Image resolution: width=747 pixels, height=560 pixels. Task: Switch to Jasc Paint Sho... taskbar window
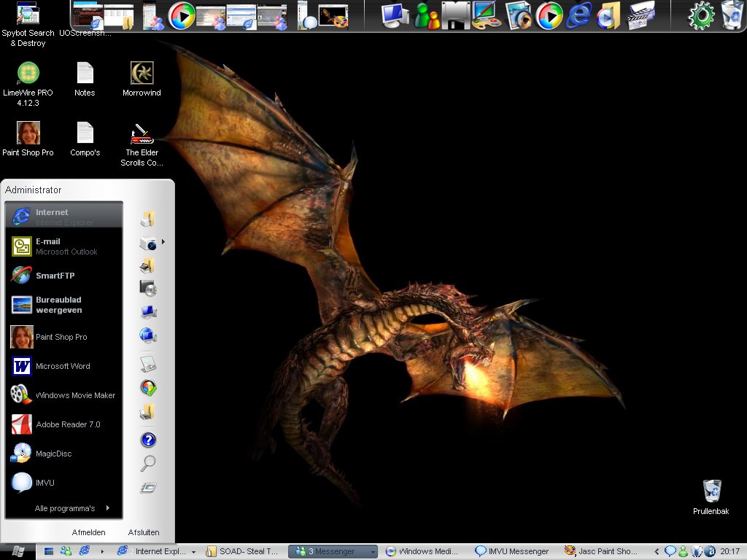[x=602, y=551]
